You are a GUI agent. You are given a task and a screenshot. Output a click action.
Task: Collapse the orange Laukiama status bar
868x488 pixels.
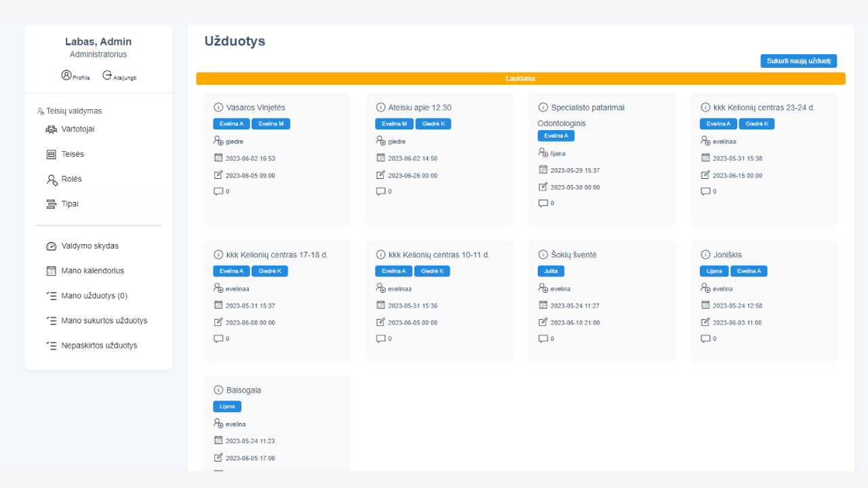520,79
